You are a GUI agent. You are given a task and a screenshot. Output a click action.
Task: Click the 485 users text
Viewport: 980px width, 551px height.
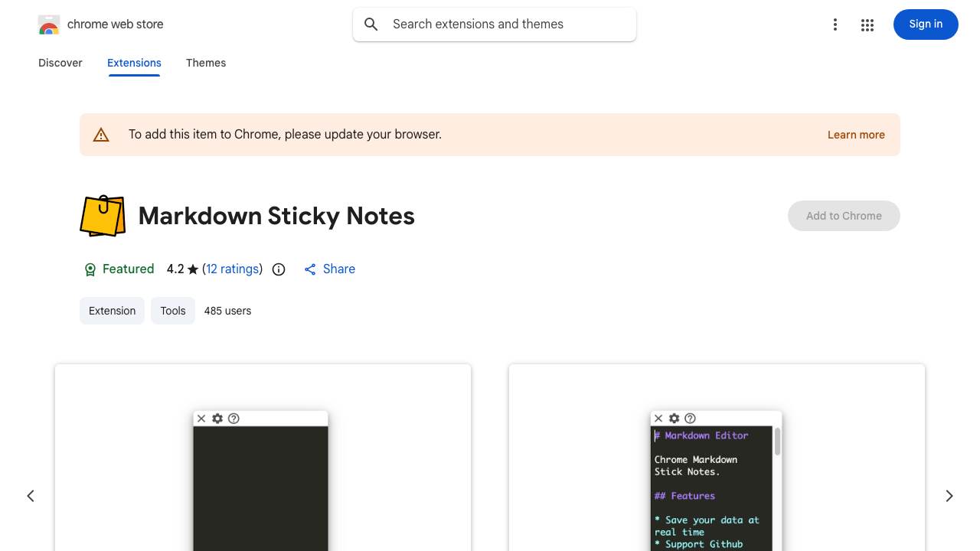(227, 311)
